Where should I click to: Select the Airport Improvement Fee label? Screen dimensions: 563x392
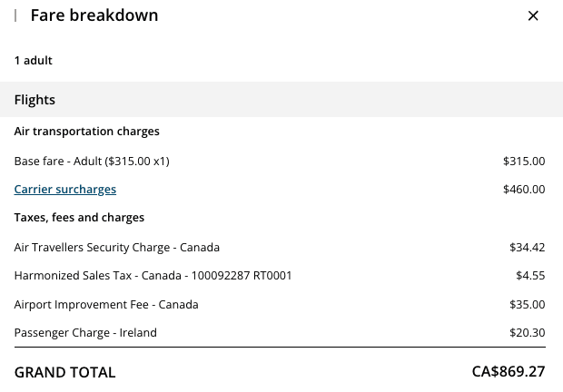coord(106,305)
